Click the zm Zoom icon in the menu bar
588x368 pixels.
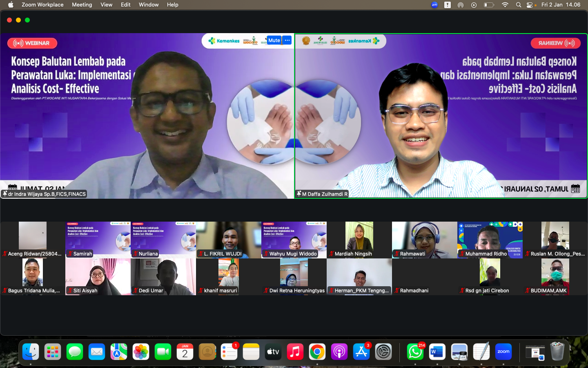point(434,5)
